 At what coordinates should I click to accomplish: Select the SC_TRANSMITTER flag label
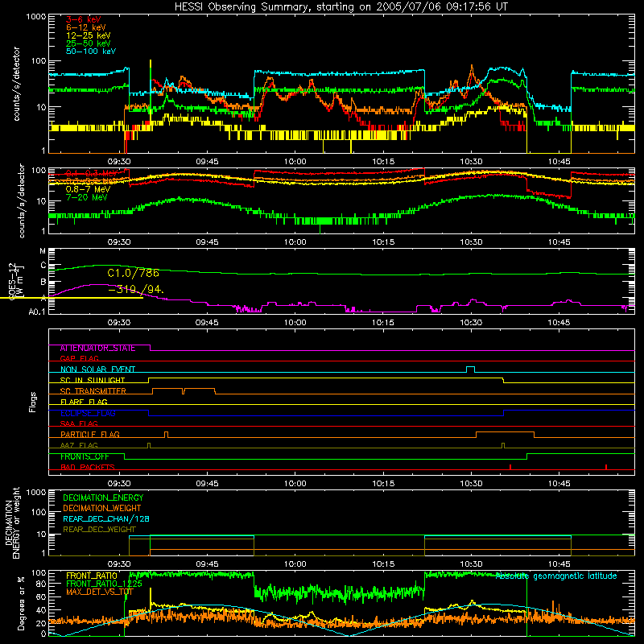point(93,391)
